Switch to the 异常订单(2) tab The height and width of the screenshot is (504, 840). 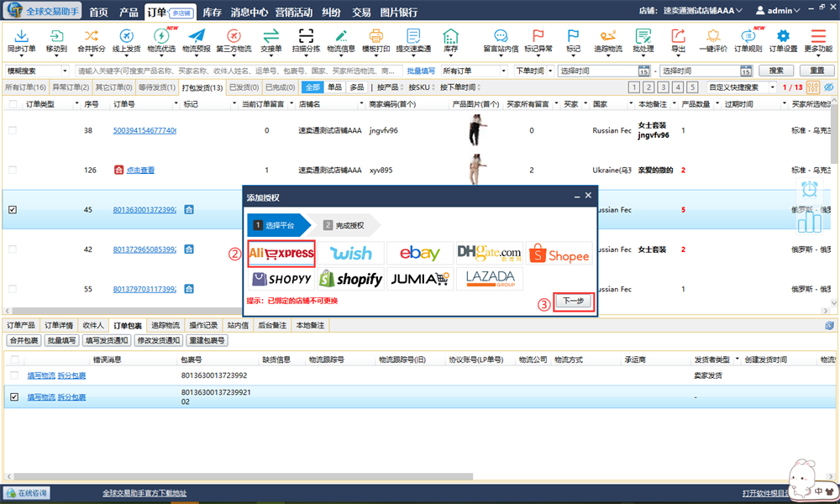coord(71,87)
